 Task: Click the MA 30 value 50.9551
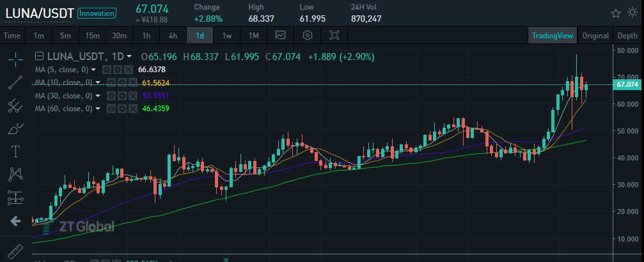click(x=155, y=96)
